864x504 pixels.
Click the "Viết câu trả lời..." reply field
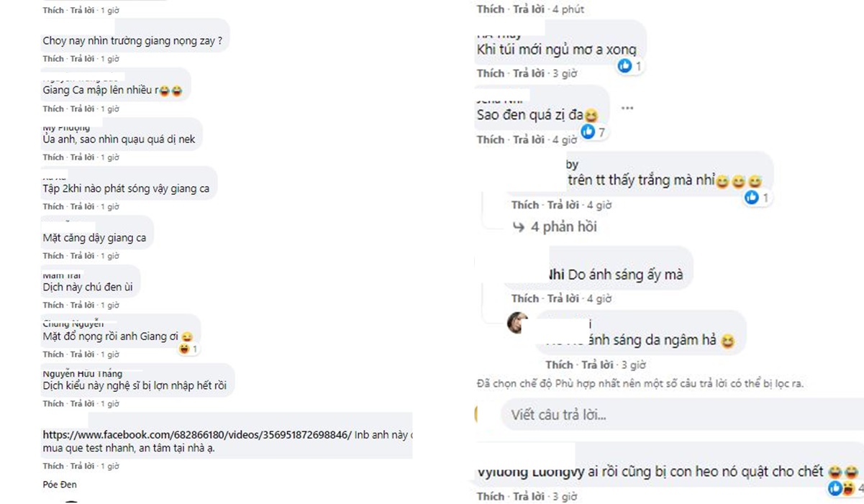click(x=558, y=415)
